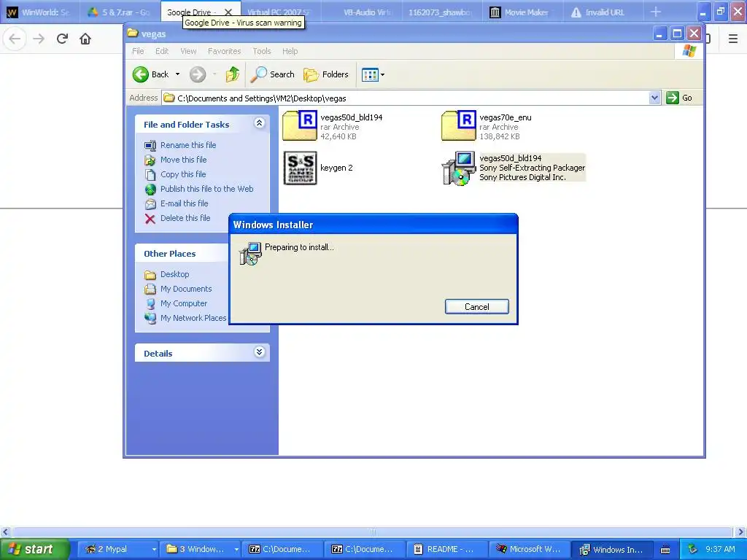Open the Help menu
The image size is (747, 560).
[290, 51]
